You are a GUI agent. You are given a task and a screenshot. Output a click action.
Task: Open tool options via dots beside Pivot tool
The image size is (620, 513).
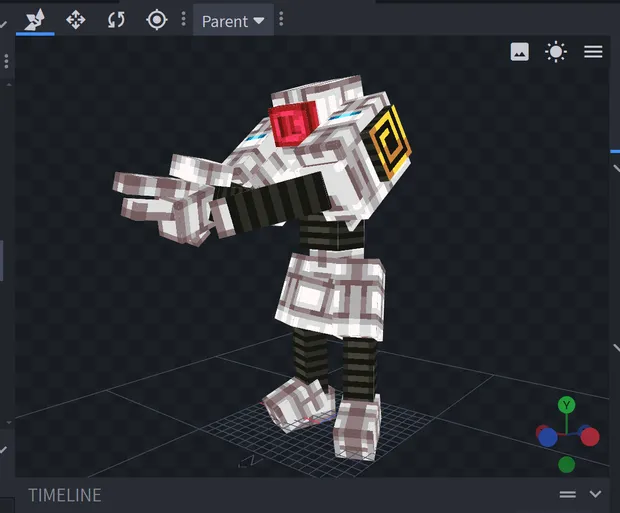pos(183,19)
